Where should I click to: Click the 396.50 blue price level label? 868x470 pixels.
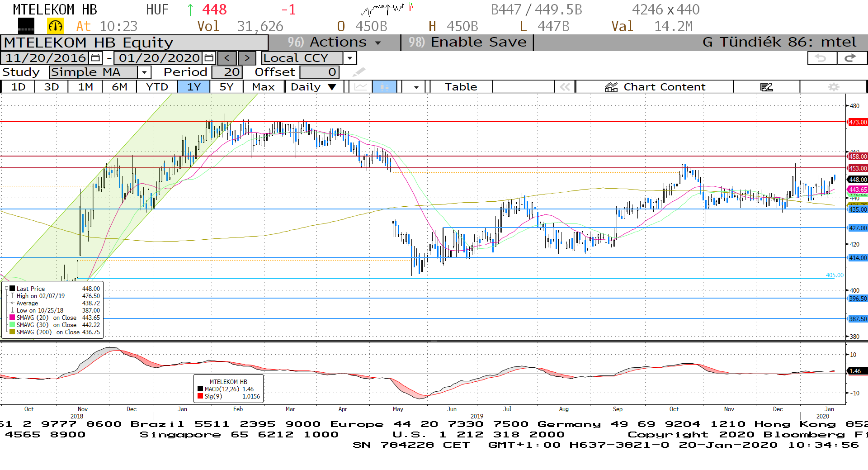click(857, 299)
